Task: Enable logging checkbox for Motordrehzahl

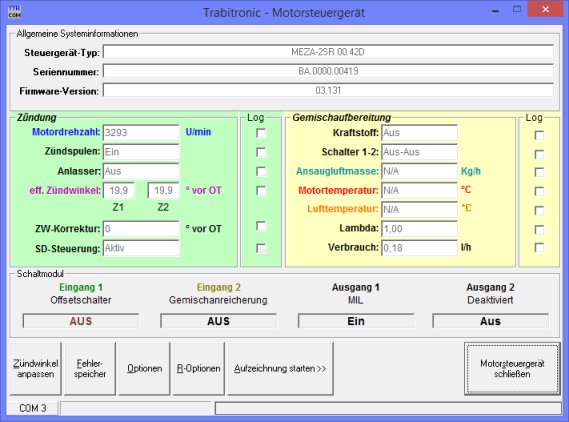Action: click(261, 133)
